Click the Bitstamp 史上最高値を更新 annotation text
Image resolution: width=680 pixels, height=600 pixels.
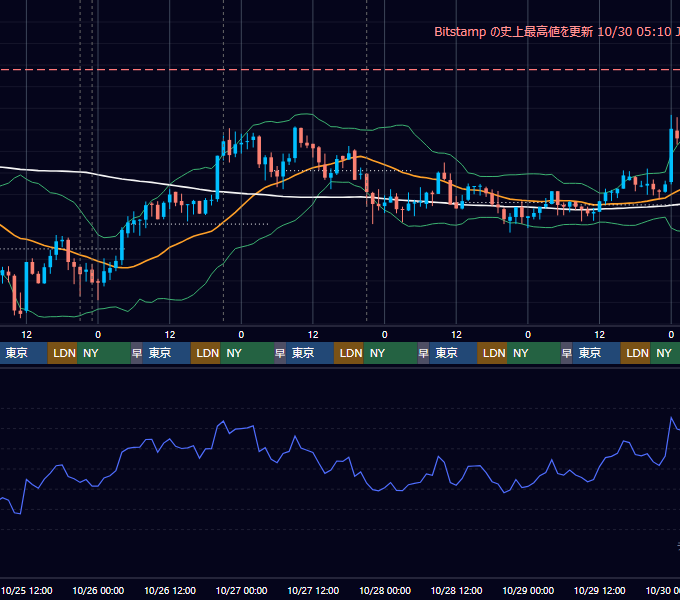(x=557, y=32)
